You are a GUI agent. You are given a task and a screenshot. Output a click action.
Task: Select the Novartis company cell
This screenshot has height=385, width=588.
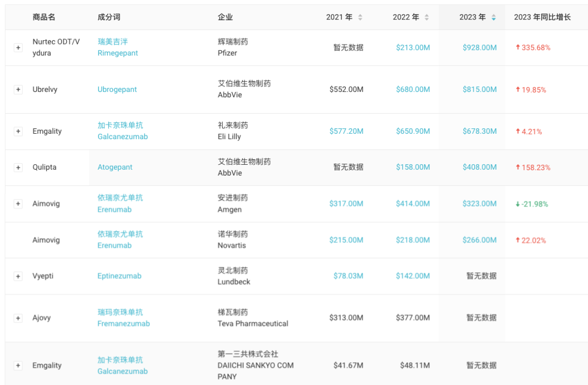pos(233,240)
